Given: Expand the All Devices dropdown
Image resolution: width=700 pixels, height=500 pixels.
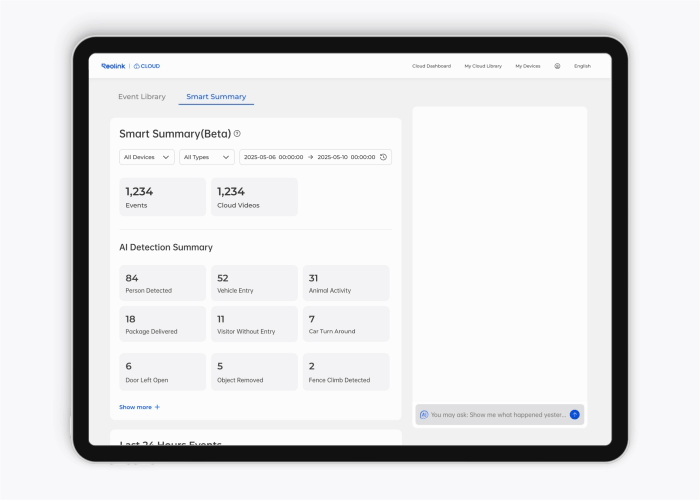Looking at the screenshot, I should [x=146, y=157].
